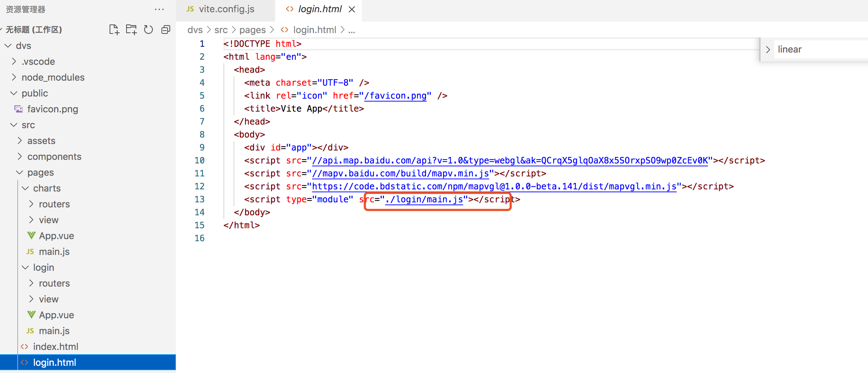The height and width of the screenshot is (373, 868).
Task: Click HTML icon beside login.html in explorer
Action: click(x=25, y=363)
